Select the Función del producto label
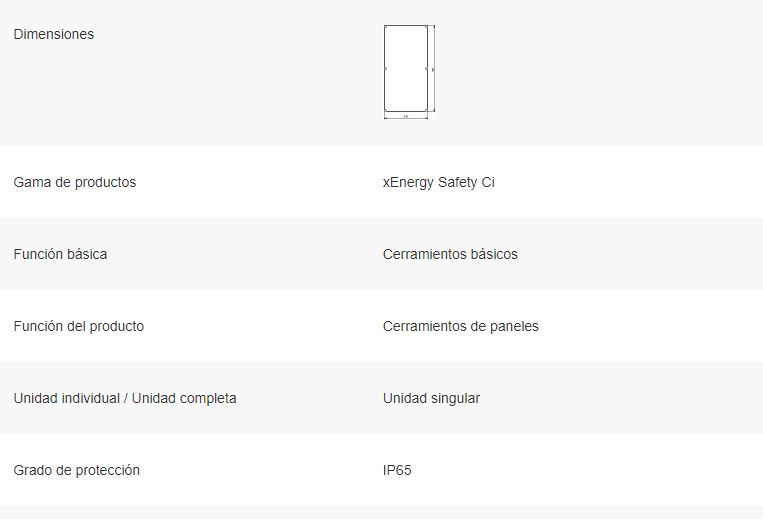 pos(79,326)
